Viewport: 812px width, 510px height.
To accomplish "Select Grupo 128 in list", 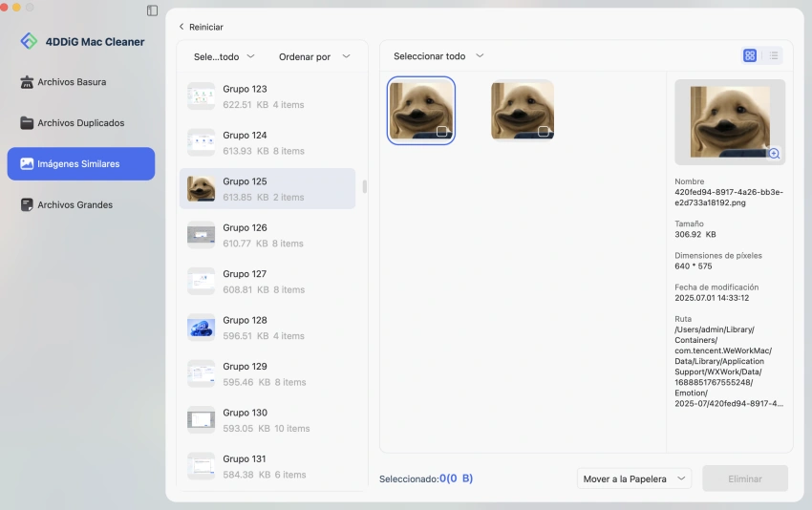I will (267, 328).
